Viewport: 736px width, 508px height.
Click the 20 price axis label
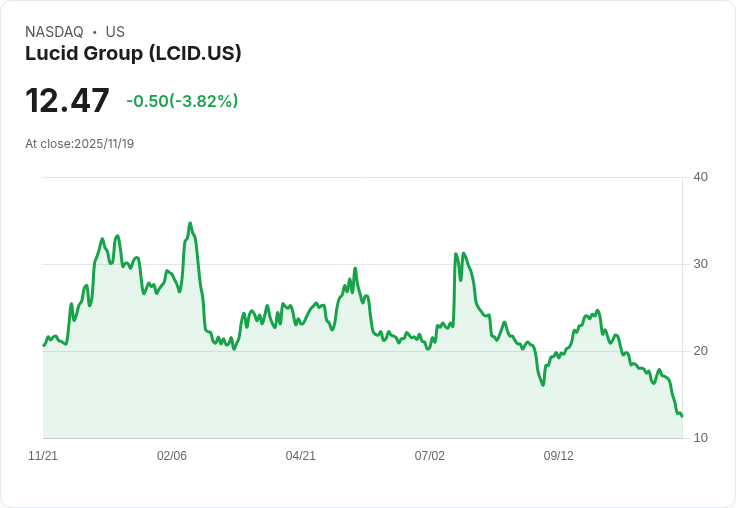tap(700, 351)
